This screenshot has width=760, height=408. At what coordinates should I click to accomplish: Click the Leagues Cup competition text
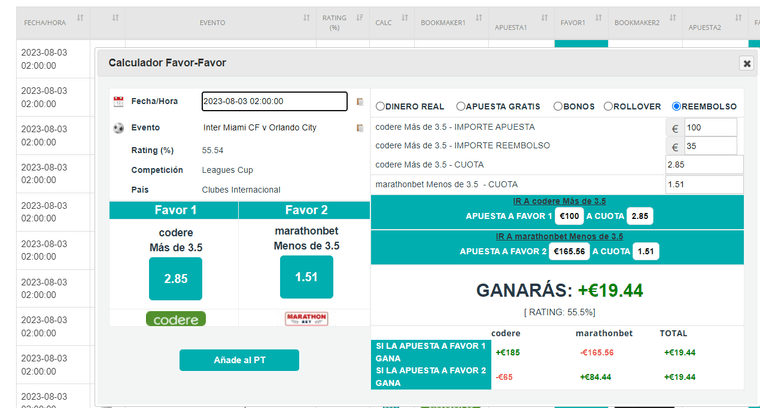[x=227, y=170]
